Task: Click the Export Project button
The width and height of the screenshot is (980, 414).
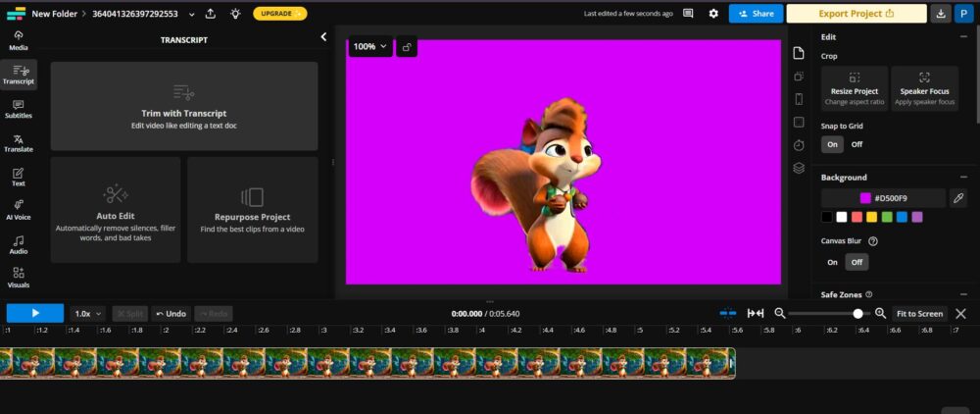Action: (x=856, y=13)
